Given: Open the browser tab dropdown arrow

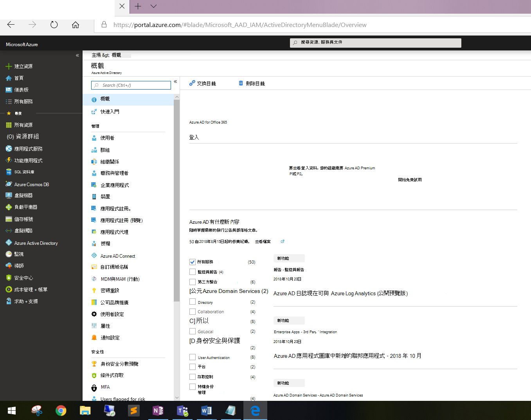Looking at the screenshot, I should [153, 6].
